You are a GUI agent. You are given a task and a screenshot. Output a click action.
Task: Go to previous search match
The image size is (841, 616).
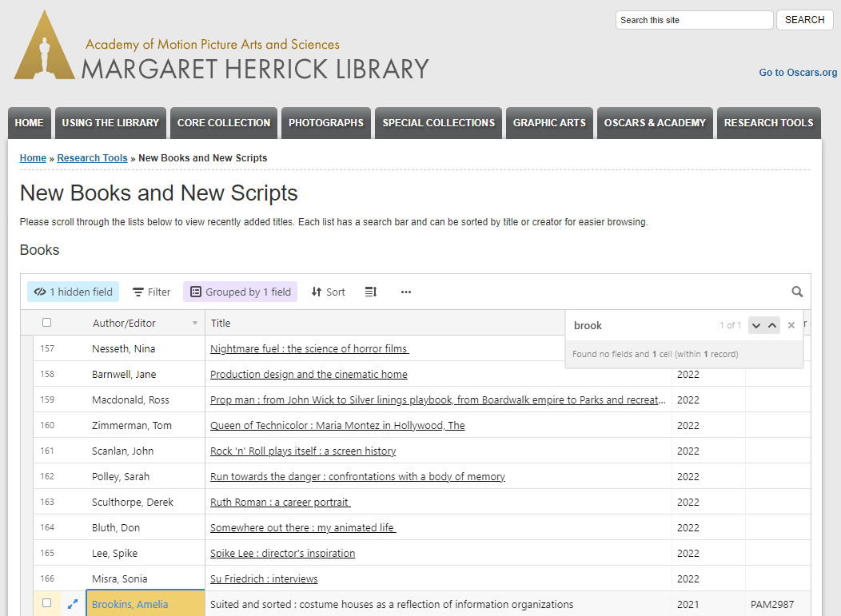pos(772,325)
